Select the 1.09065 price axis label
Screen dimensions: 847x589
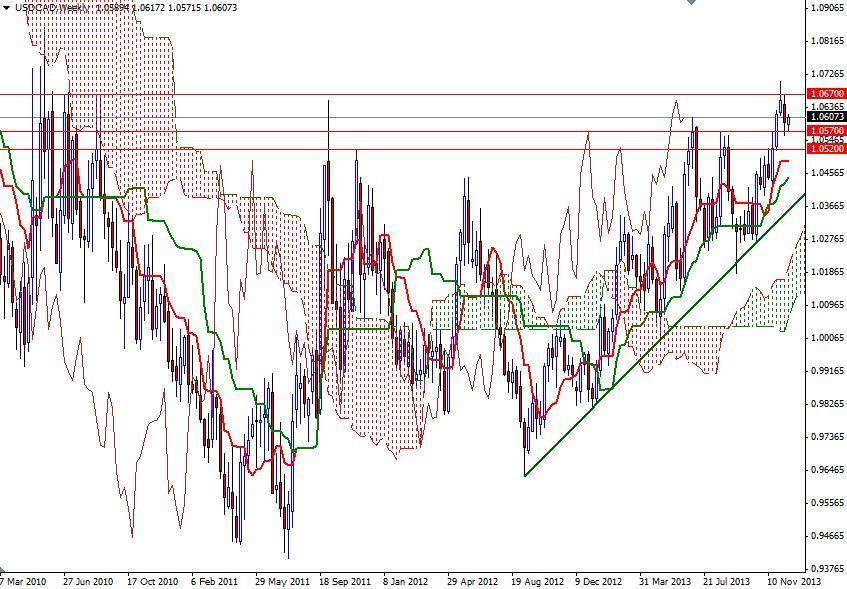click(827, 7)
